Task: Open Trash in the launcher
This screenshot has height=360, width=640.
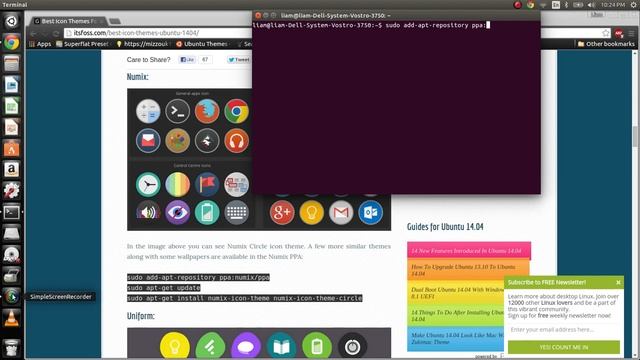Action: (11, 348)
